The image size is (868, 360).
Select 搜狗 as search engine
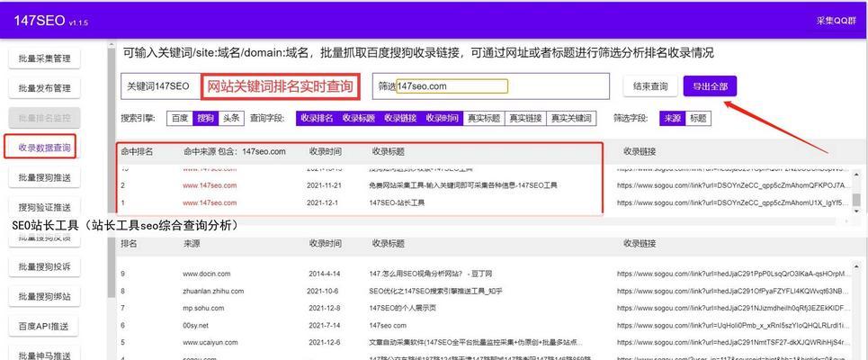point(205,118)
